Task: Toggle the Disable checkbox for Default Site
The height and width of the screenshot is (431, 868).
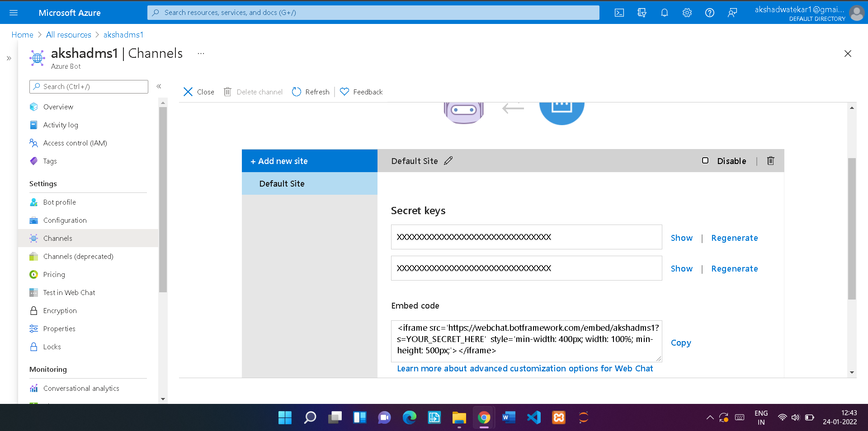Action: click(705, 161)
